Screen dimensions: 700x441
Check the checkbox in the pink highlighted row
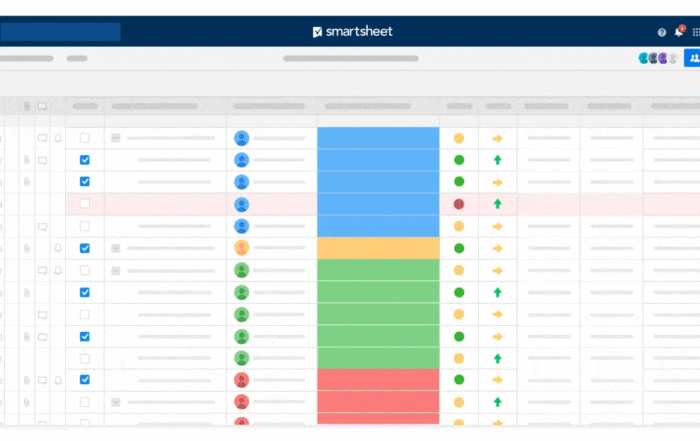(x=84, y=204)
